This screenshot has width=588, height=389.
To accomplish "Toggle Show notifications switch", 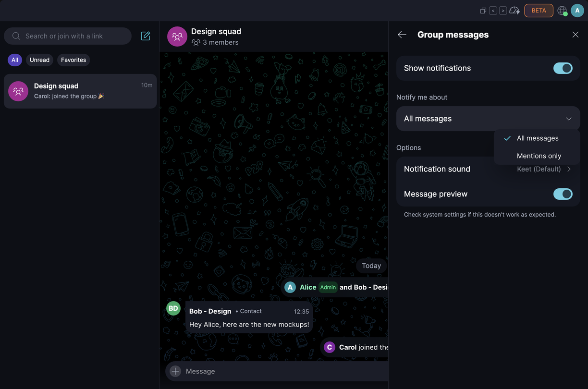I will click(563, 68).
